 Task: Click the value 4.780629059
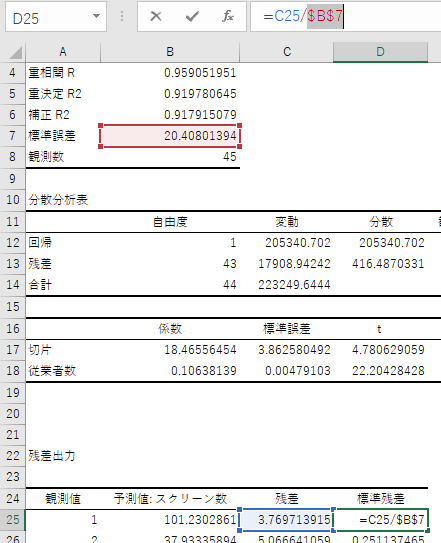click(x=388, y=350)
